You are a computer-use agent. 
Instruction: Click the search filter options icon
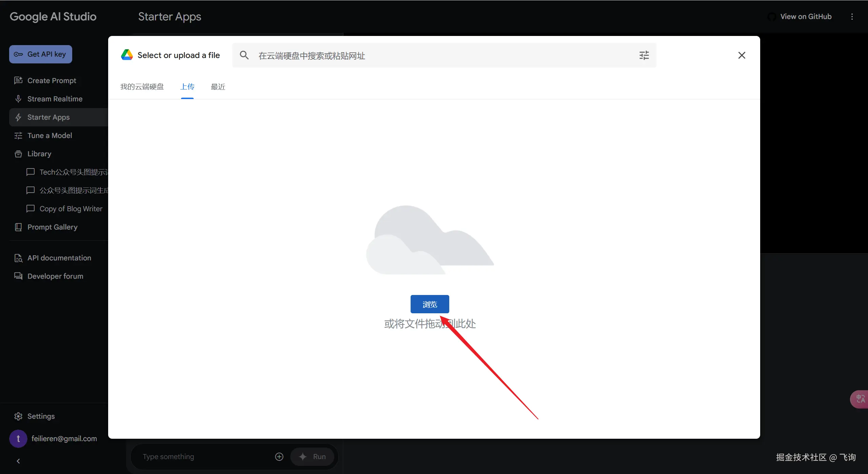(644, 55)
